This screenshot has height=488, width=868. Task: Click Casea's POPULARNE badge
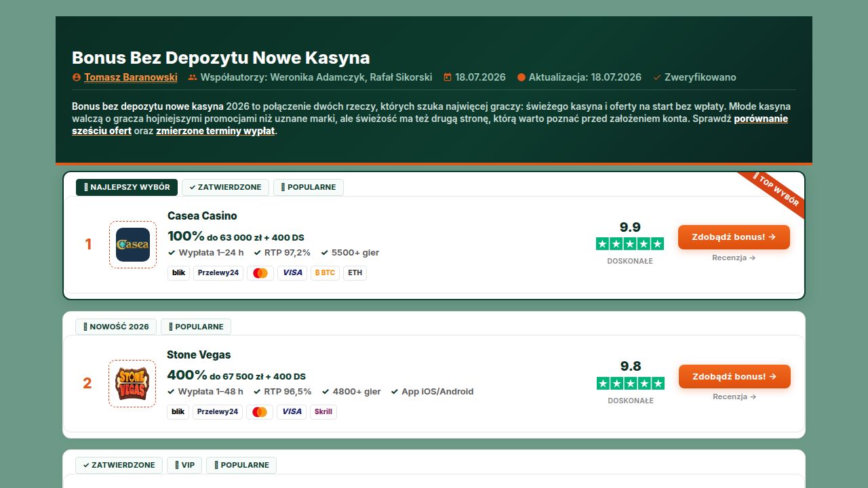309,187
